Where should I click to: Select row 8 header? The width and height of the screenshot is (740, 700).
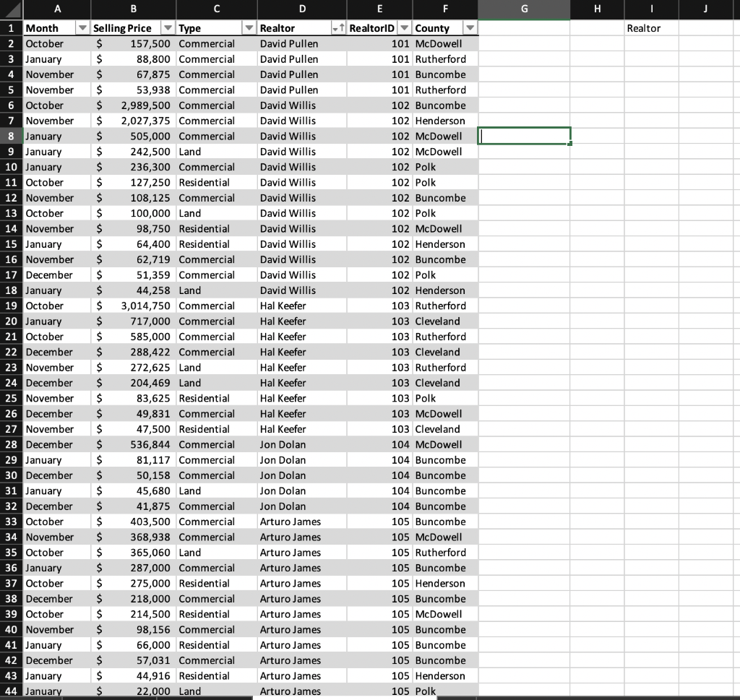pos(12,136)
